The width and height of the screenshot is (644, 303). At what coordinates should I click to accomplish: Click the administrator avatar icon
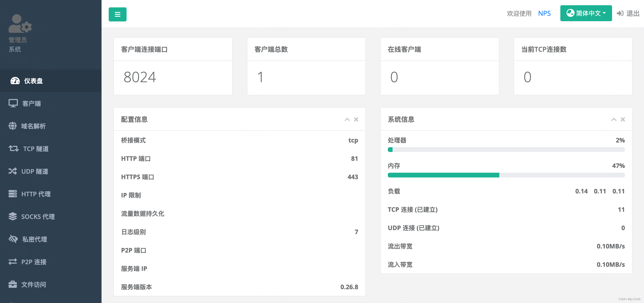click(20, 24)
